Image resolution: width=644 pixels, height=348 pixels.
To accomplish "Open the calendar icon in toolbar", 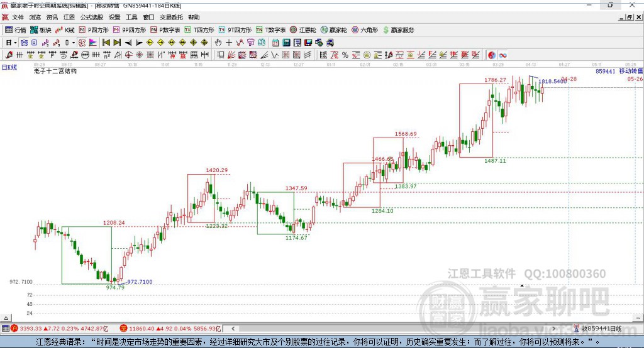I will [275, 43].
